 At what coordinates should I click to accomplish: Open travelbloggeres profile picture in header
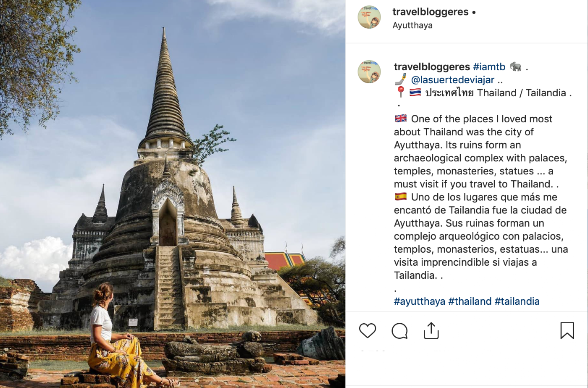tap(369, 17)
